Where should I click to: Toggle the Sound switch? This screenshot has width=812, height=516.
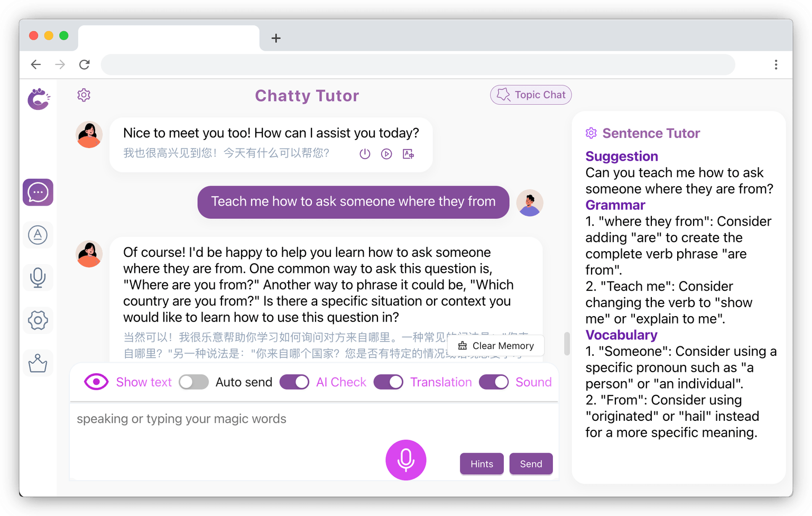494,382
